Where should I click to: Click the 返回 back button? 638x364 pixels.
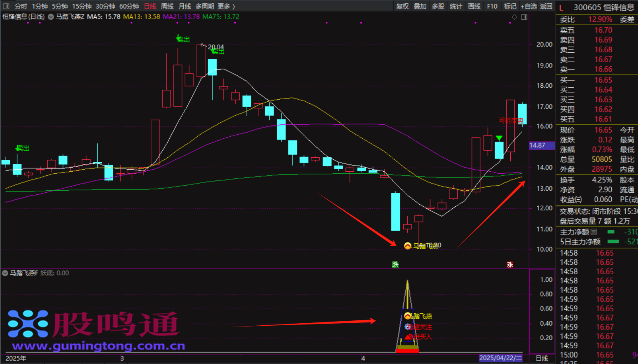(546, 6)
